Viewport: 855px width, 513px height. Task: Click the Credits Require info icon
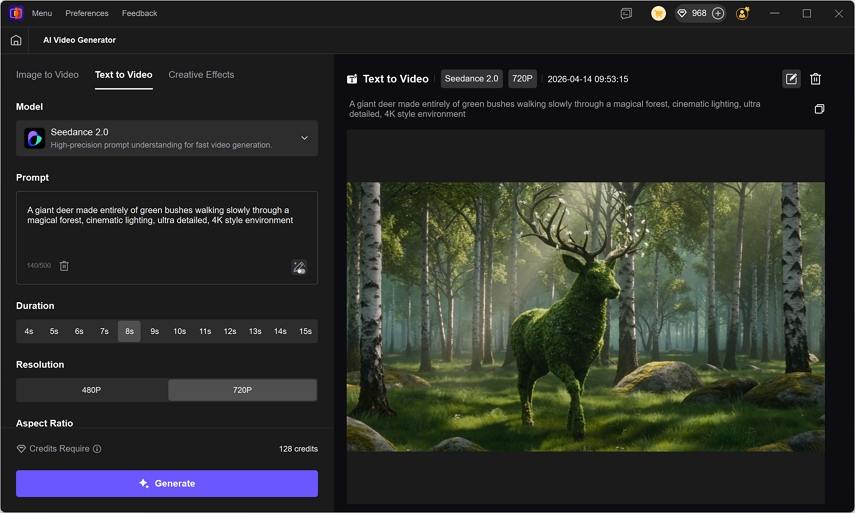97,449
